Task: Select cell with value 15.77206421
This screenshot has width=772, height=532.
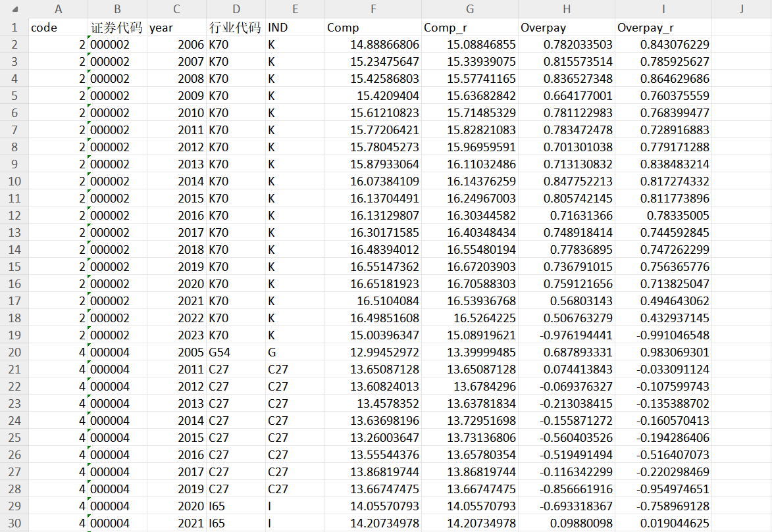Action: (373, 130)
